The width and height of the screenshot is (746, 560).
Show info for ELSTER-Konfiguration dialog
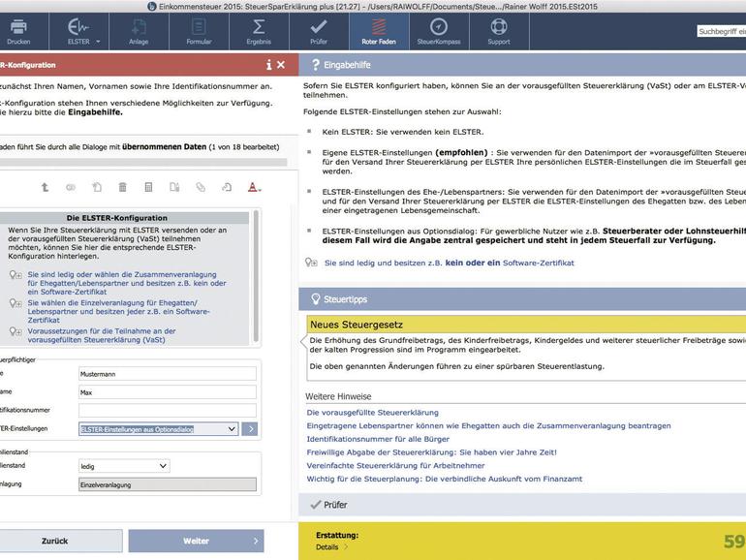point(268,65)
